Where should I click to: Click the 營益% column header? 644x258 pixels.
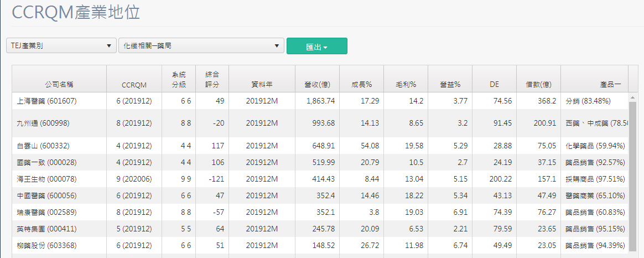click(x=450, y=85)
